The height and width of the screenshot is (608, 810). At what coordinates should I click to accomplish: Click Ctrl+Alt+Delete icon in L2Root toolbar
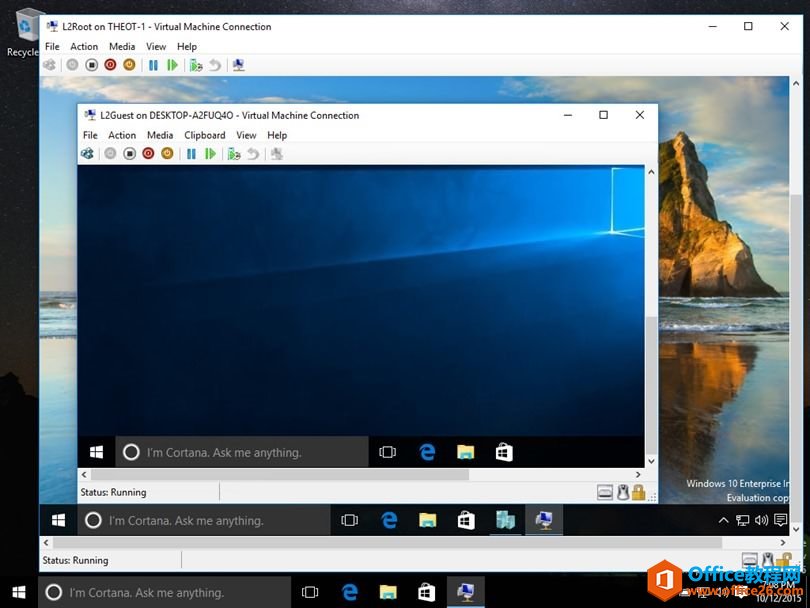coord(50,65)
